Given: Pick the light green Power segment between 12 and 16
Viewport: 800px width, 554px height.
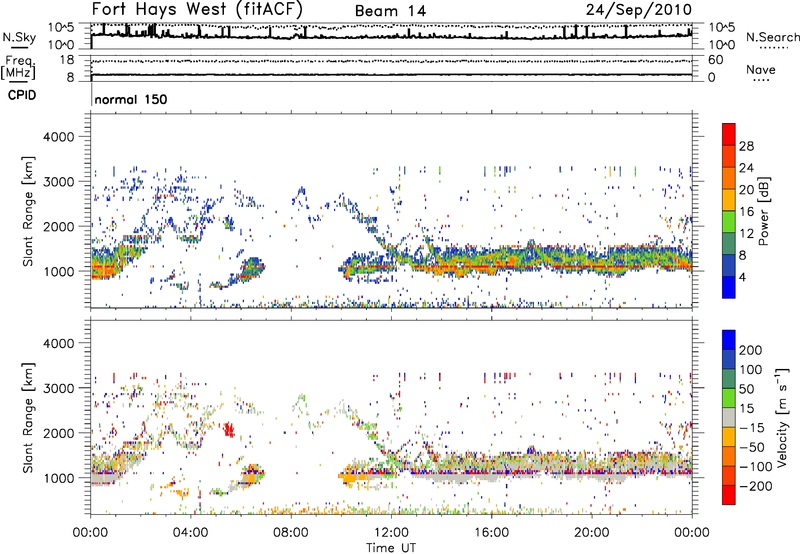Looking at the screenshot, I should (729, 222).
